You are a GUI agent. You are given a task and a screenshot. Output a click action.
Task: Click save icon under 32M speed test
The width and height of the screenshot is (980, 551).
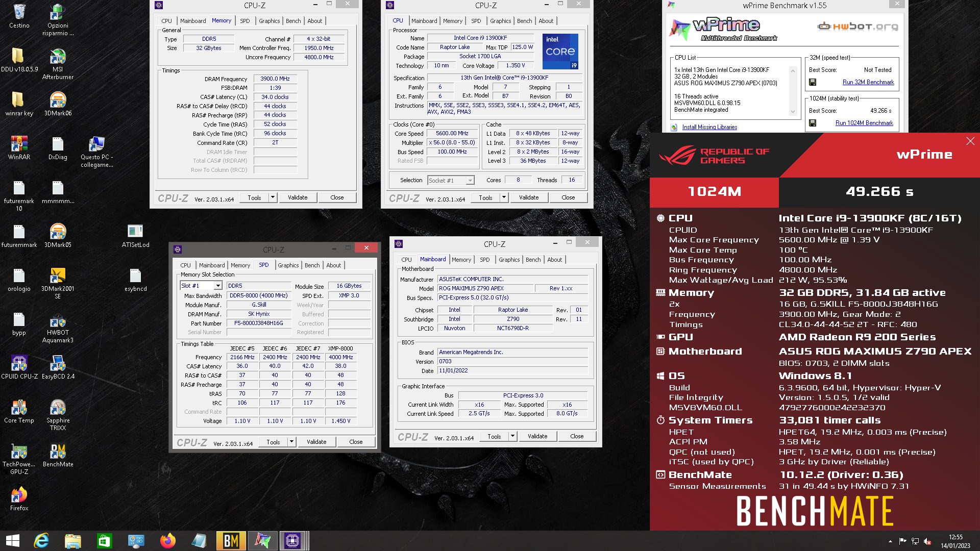click(813, 82)
